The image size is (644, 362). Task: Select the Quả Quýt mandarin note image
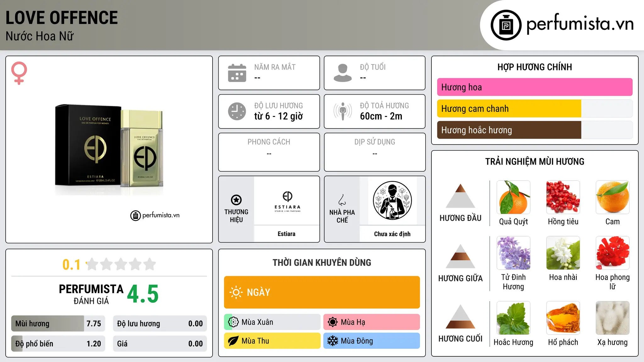514,197
